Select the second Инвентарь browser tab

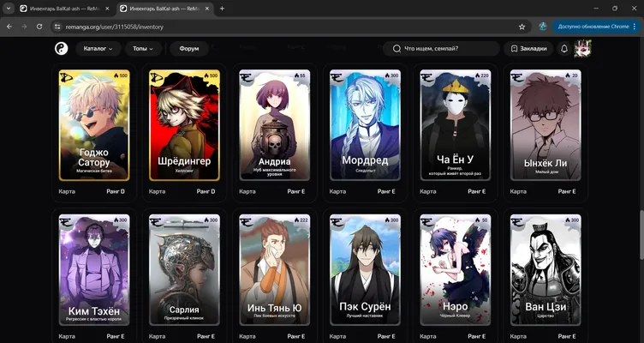(165, 9)
